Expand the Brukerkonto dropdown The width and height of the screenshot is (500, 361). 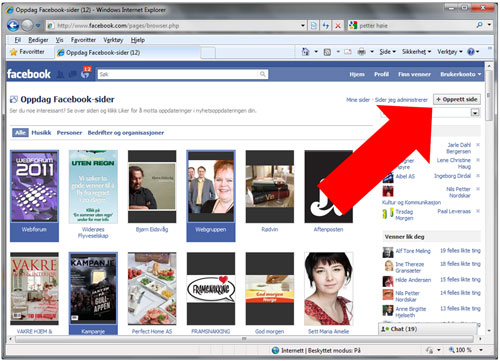[461, 74]
